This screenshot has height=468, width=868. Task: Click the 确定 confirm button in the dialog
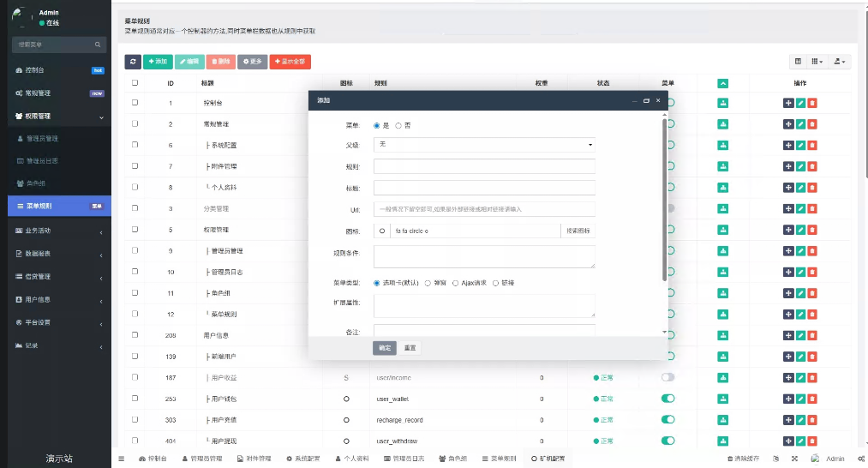click(385, 348)
